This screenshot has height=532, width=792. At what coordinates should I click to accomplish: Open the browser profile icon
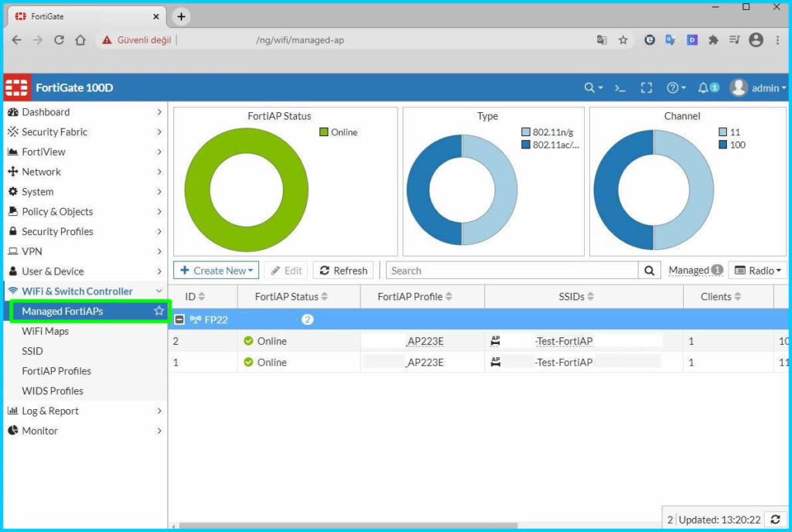[756, 40]
